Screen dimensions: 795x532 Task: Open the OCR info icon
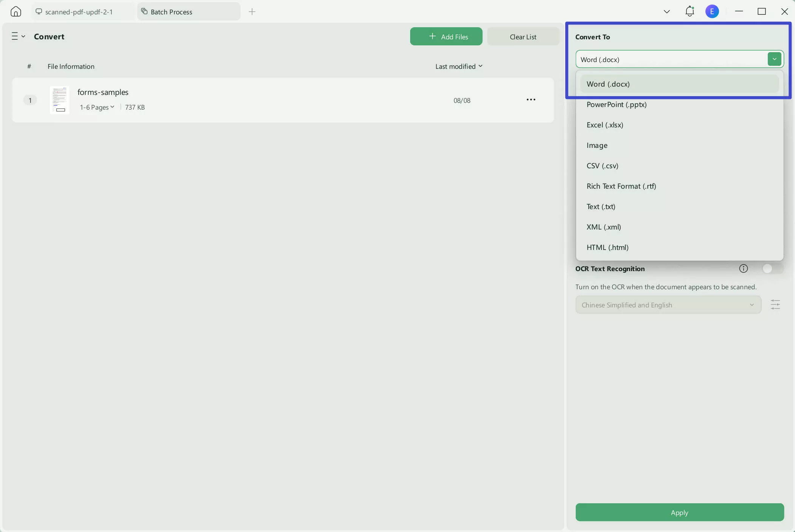coord(743,268)
